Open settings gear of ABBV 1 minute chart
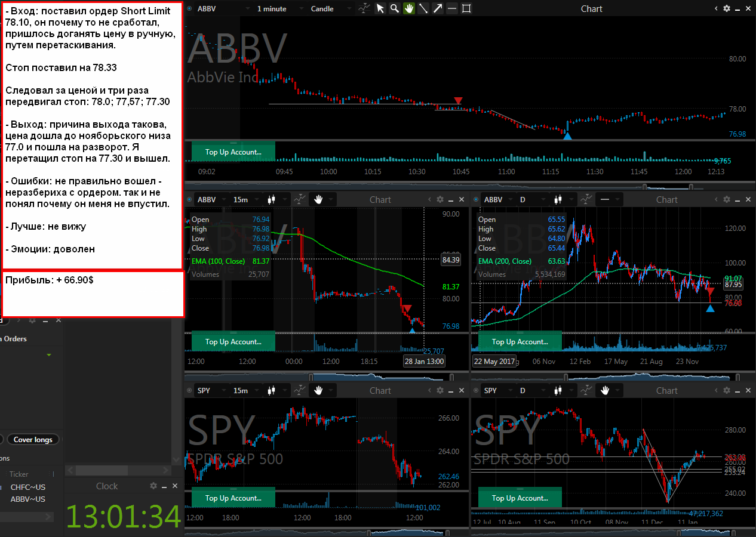756x537 pixels. pyautogui.click(x=727, y=8)
